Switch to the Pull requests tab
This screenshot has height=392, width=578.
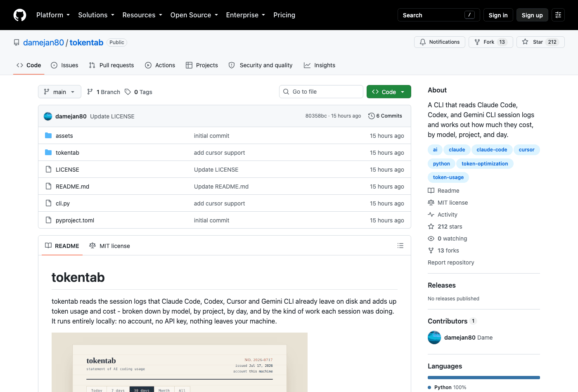pyautogui.click(x=111, y=65)
